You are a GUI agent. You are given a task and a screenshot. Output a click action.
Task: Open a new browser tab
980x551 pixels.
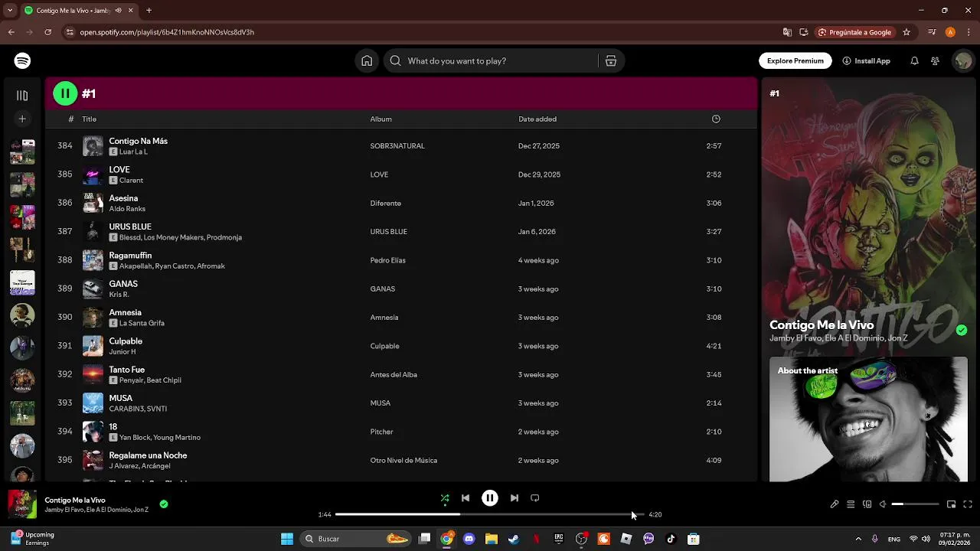coord(149,11)
